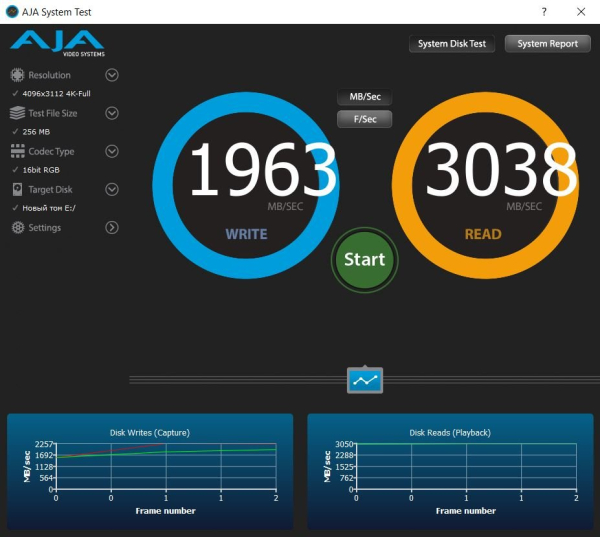Switch units to MB/Sec
Viewport: 600px width, 537px height.
click(365, 97)
